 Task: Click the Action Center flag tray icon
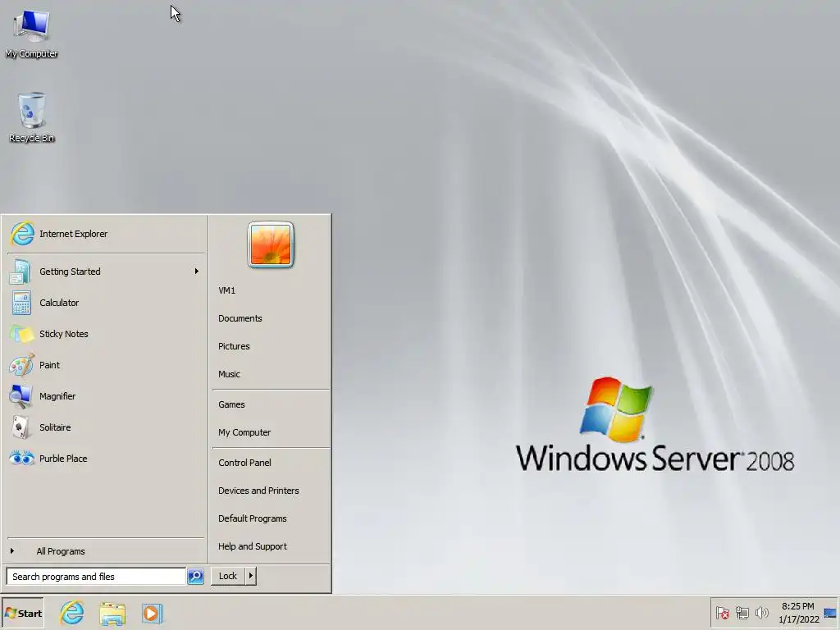[722, 613]
